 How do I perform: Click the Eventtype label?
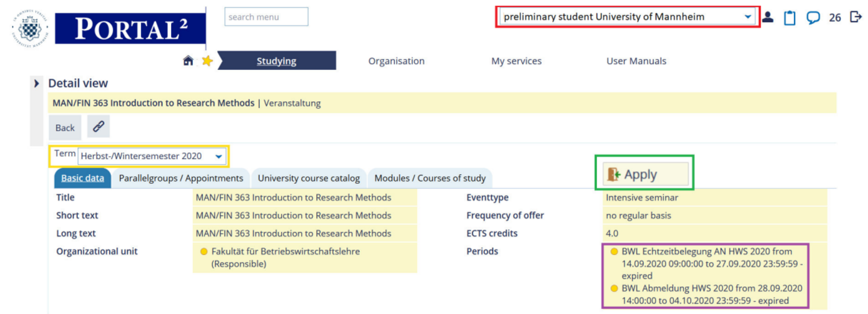488,197
